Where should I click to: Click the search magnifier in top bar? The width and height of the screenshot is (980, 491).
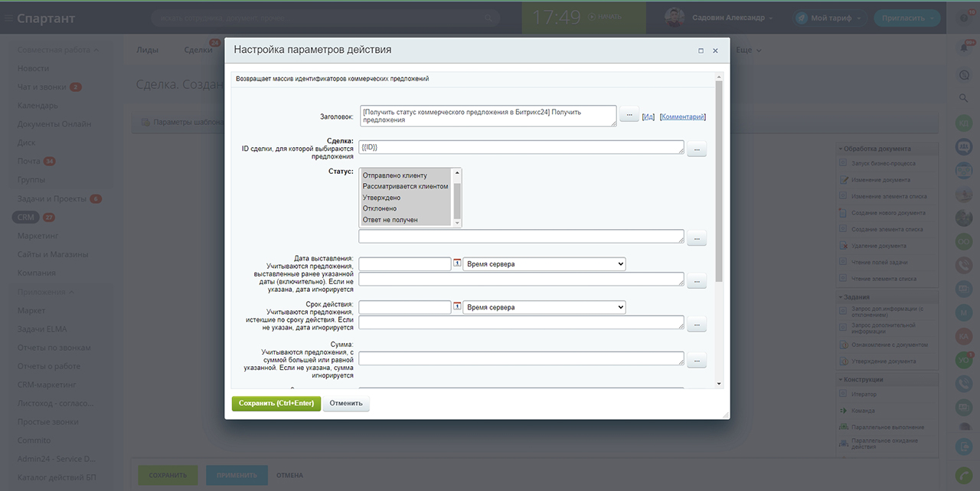[488, 18]
